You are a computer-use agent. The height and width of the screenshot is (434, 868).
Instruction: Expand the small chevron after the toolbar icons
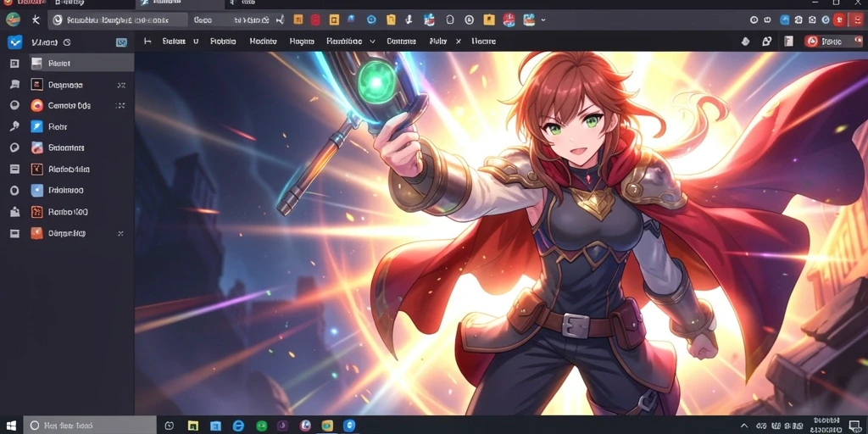pyautogui.click(x=543, y=20)
